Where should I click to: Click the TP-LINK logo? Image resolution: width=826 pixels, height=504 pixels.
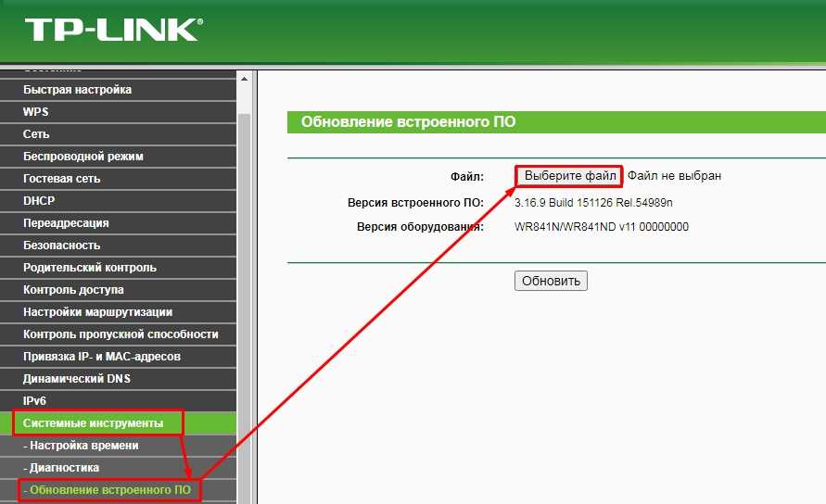[x=113, y=30]
